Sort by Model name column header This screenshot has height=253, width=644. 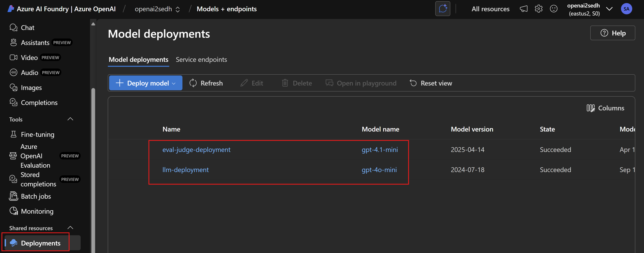click(380, 129)
